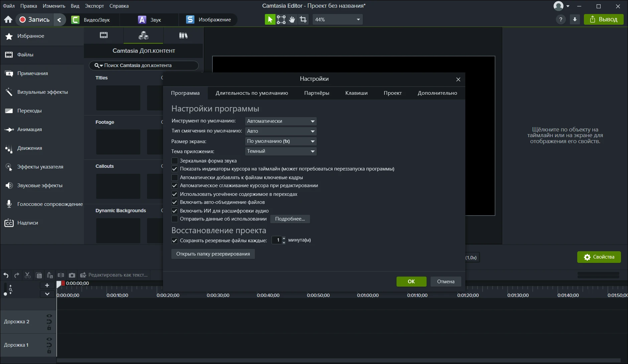Switch to the Клавиши settings tab

[356, 93]
